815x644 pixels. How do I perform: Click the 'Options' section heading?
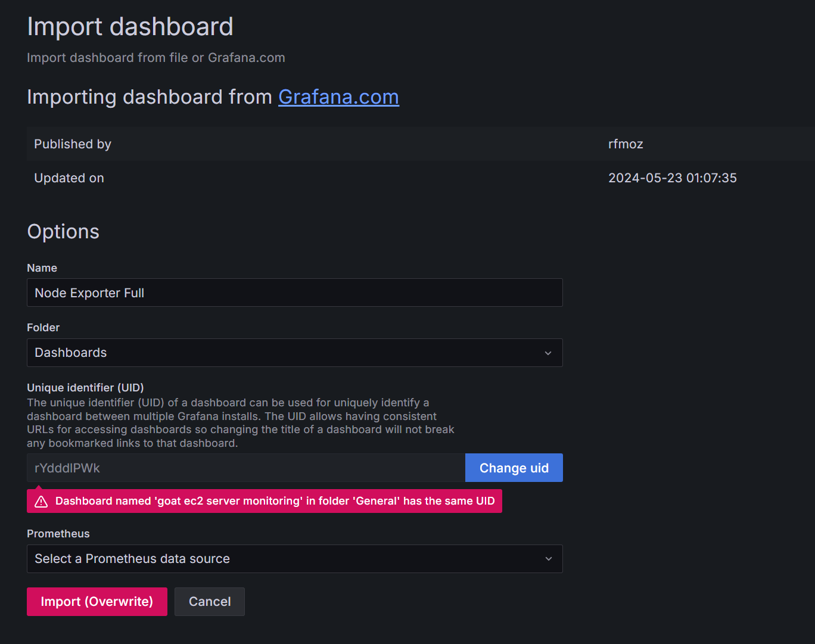tap(63, 232)
